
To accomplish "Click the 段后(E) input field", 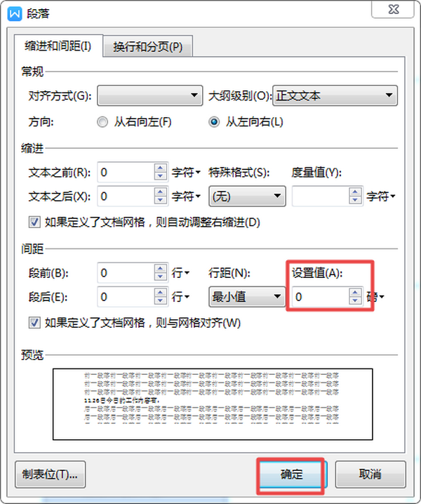I will point(126,297).
